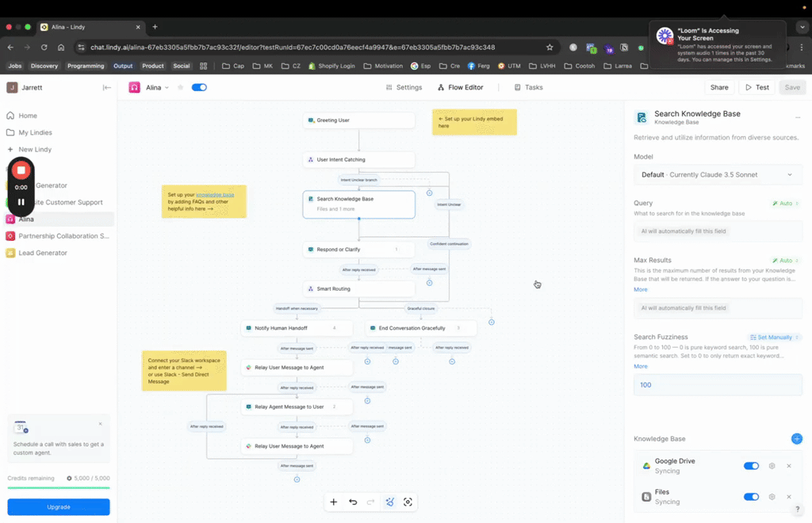Disable the Google Drive knowledge source

pos(751,466)
